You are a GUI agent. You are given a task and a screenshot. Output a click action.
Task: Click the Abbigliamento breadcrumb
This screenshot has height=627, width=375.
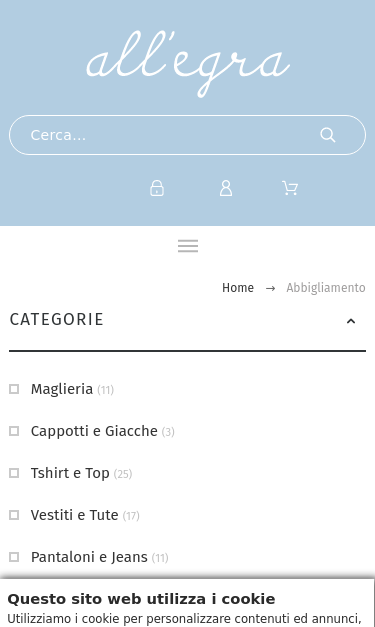[x=326, y=288]
